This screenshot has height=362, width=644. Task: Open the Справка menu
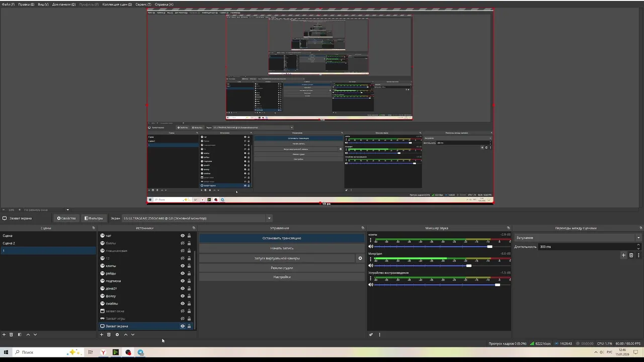pos(164,4)
